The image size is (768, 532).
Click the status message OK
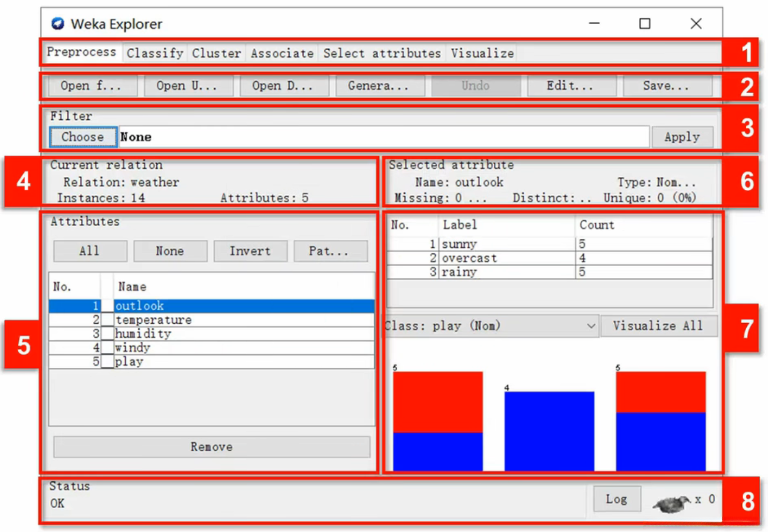click(57, 503)
